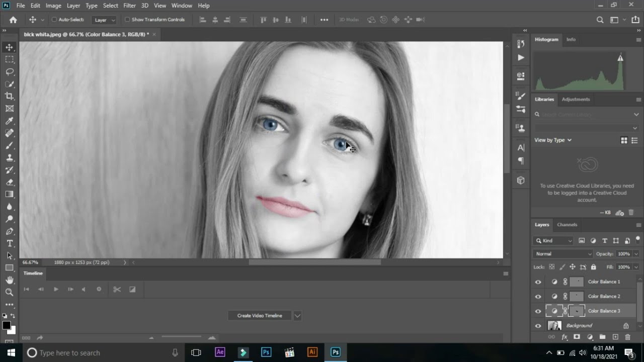Toggle the layer filter on/off switch

638,241
